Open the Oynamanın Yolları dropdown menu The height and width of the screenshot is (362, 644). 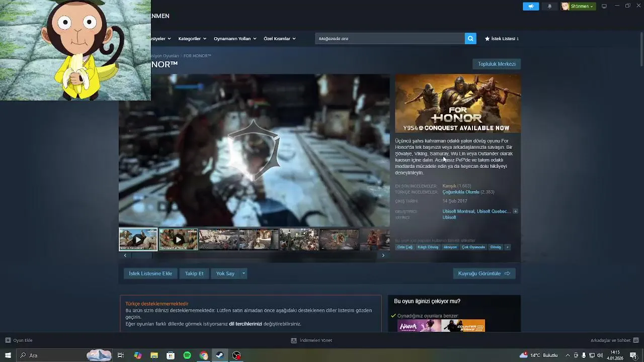click(235, 39)
